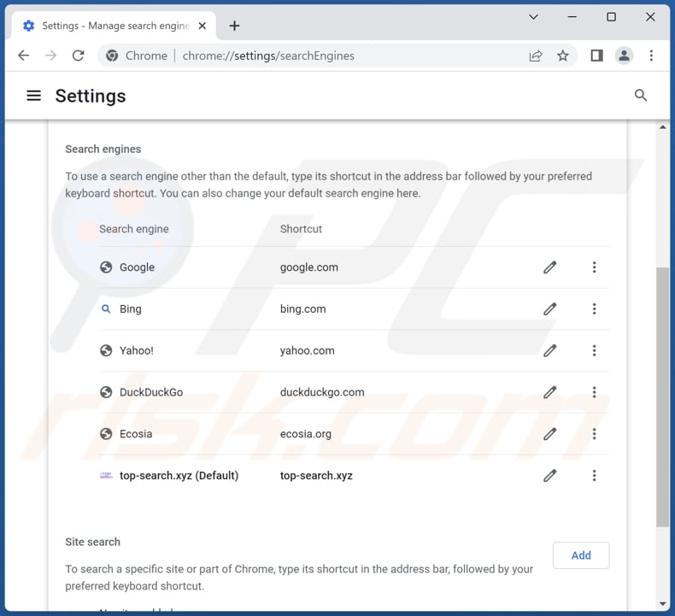This screenshot has height=616, width=675.
Task: Select the Settings - Manage search engines tab
Action: coord(114,26)
